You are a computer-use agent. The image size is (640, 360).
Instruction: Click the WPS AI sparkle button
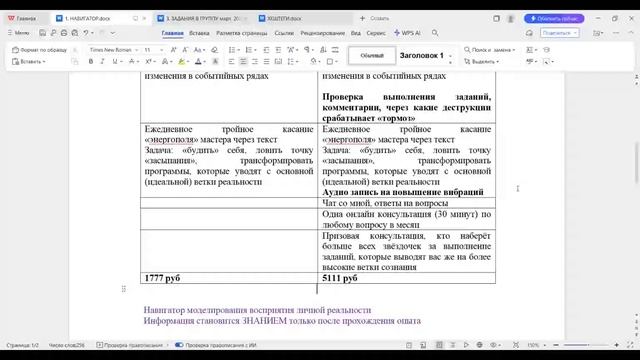click(x=407, y=33)
